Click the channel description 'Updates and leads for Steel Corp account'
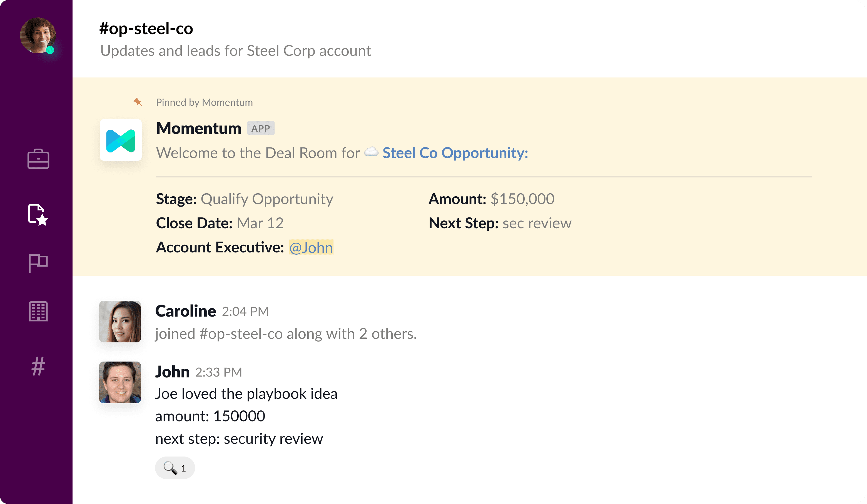 coord(236,51)
